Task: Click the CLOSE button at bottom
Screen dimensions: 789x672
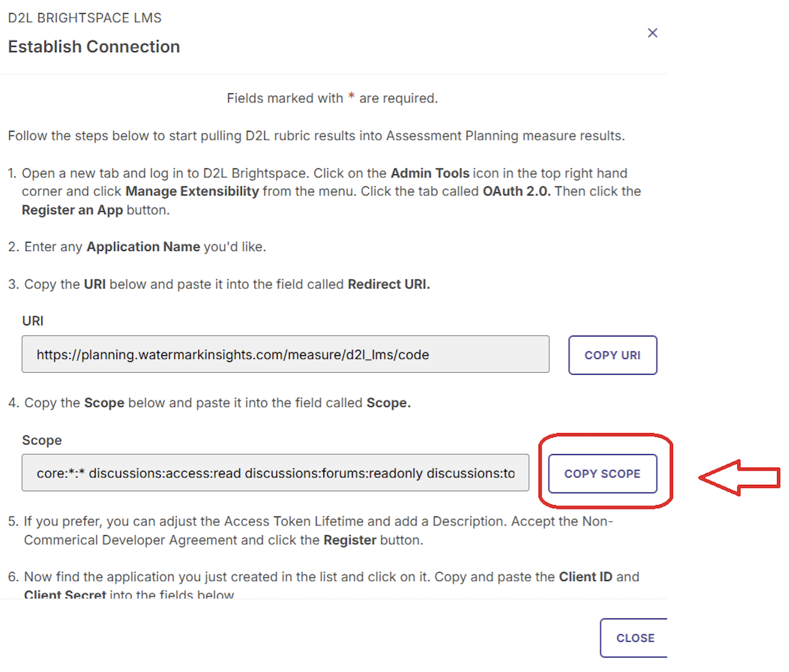Action: click(634, 638)
